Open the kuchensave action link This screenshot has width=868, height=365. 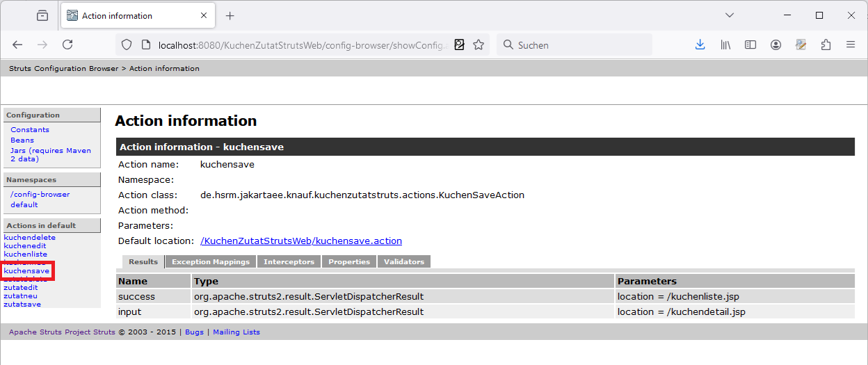tap(26, 271)
